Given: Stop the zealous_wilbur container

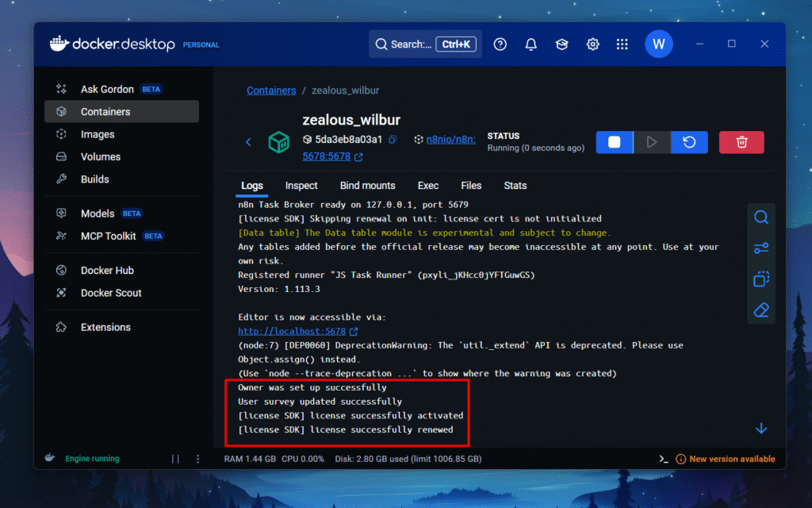Looking at the screenshot, I should click(x=615, y=142).
